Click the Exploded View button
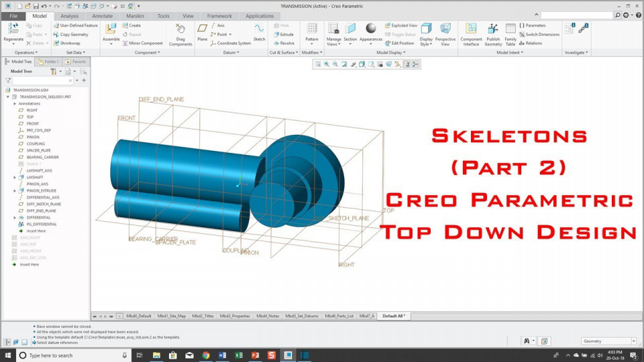644x362 pixels. point(401,25)
